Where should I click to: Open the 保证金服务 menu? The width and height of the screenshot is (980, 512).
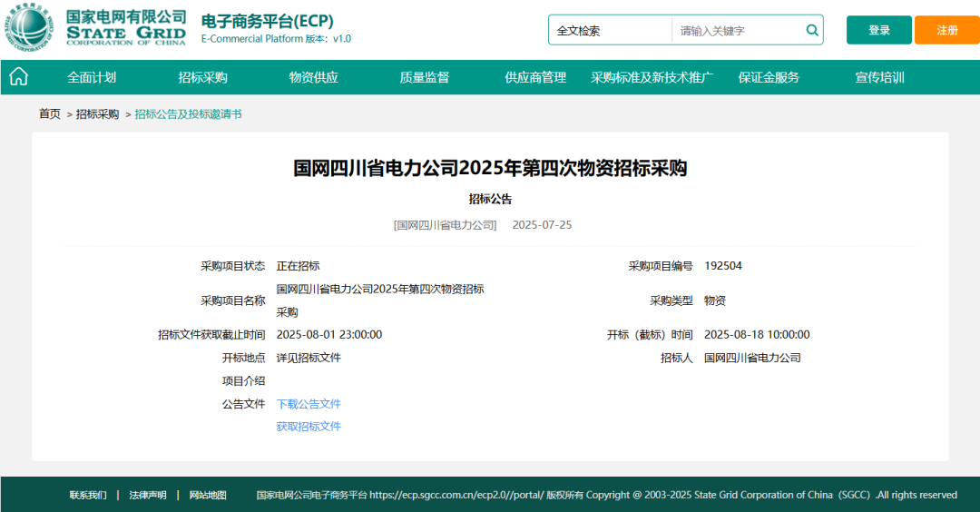(x=769, y=77)
